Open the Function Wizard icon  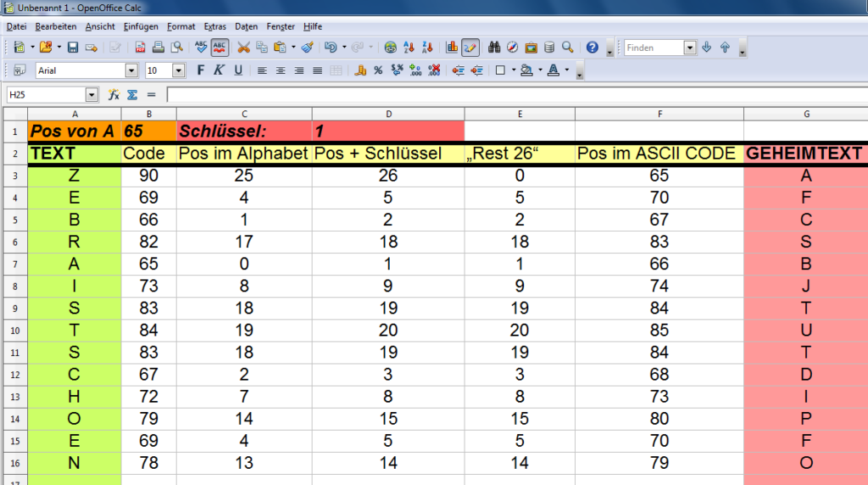114,95
